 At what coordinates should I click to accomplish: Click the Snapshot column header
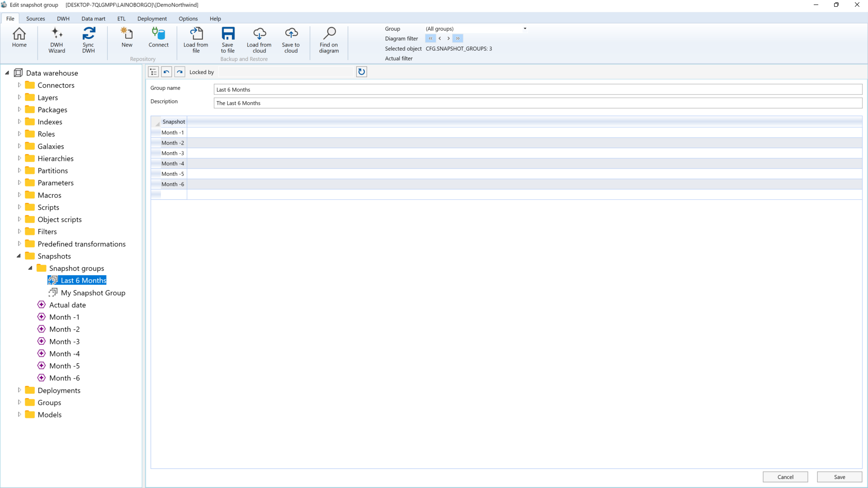(x=174, y=122)
